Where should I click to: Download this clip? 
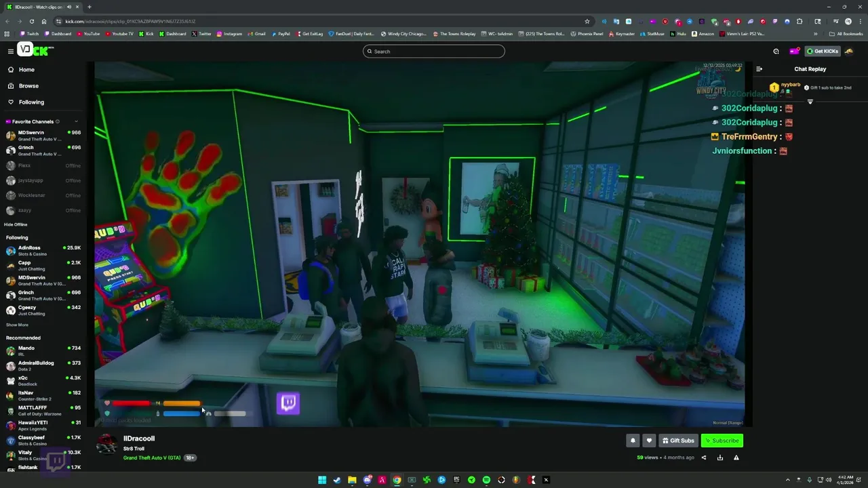[x=720, y=457]
